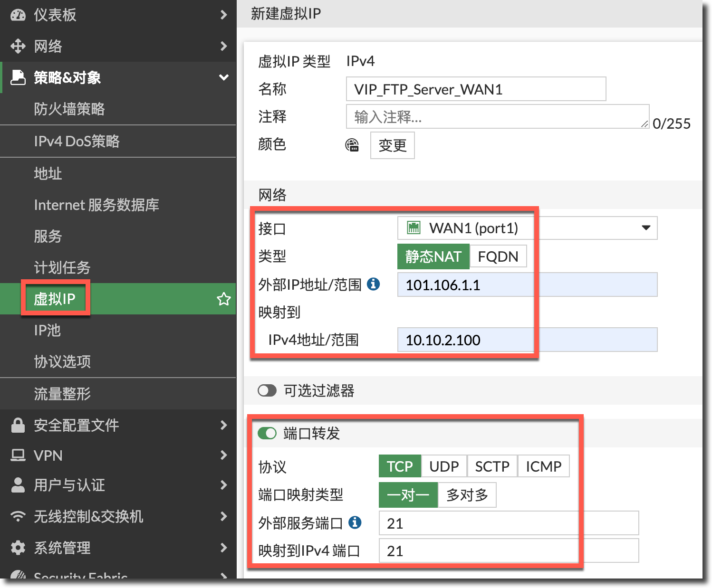Collapse the 策略&对象 menu section
712x588 pixels.
point(223,77)
